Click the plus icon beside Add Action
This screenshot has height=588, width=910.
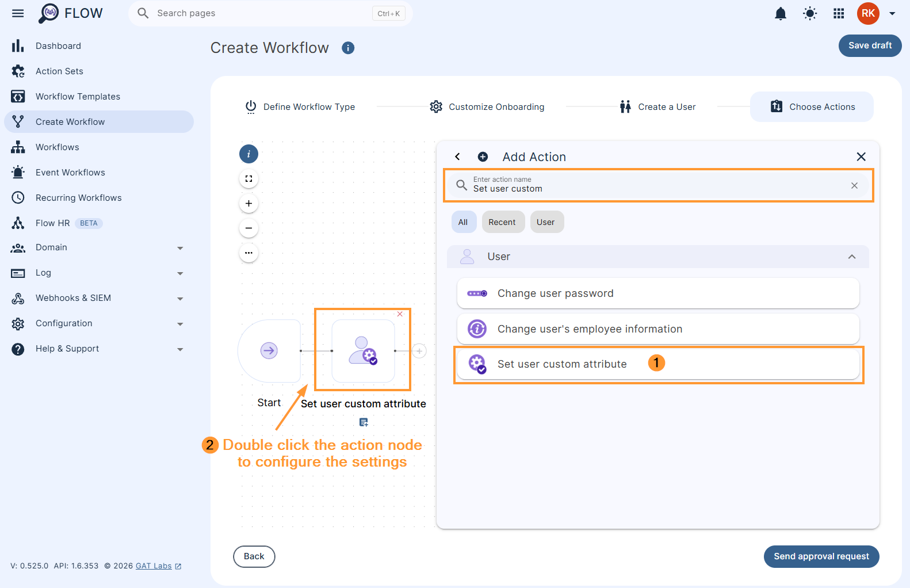click(483, 156)
